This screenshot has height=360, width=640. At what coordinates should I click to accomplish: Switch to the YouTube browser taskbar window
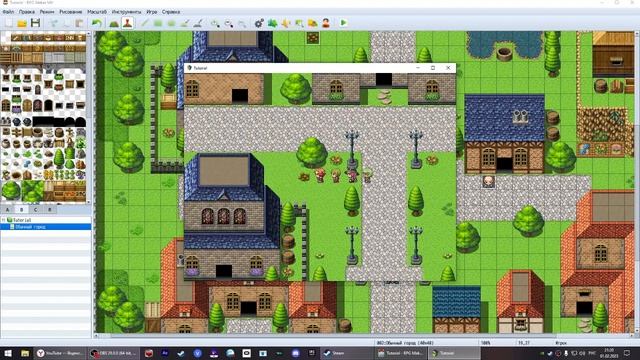click(x=60, y=353)
